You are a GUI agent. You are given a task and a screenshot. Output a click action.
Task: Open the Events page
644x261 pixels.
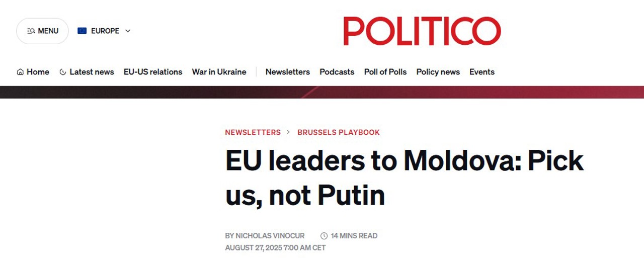(481, 72)
